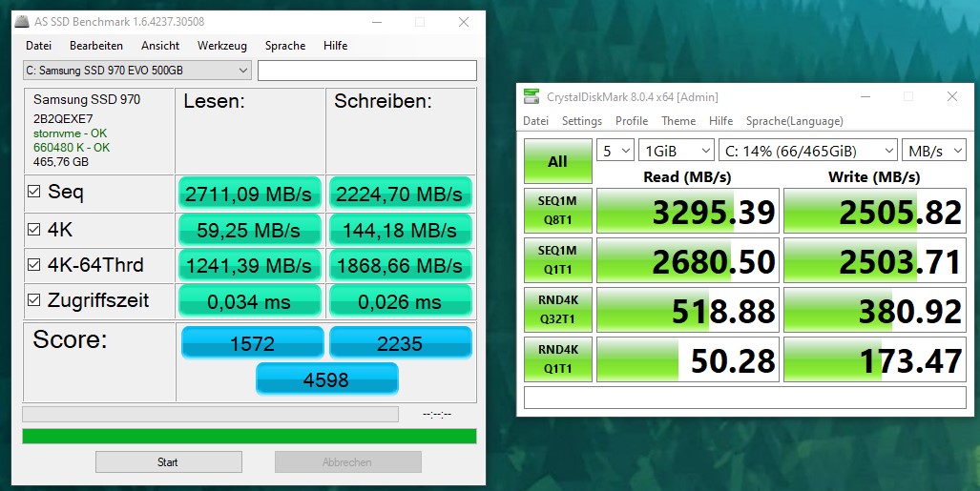Click the RND4K Q1T1 read value 50.28

click(x=688, y=358)
